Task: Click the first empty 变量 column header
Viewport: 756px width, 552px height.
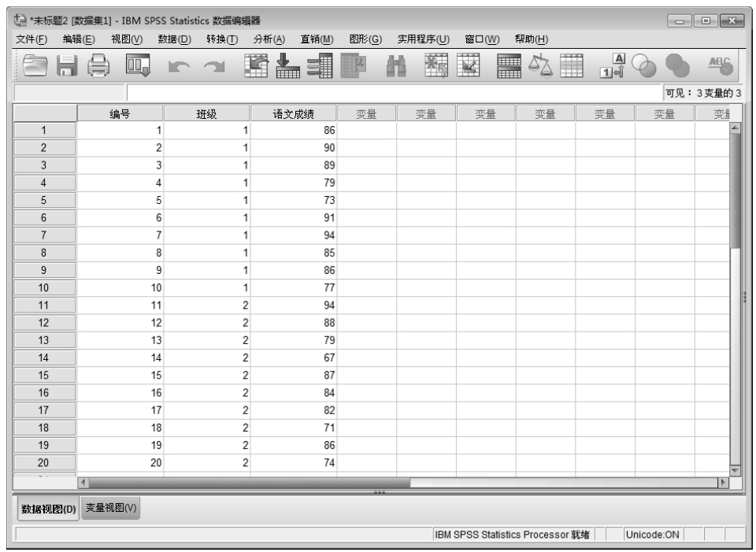Action: (x=366, y=113)
